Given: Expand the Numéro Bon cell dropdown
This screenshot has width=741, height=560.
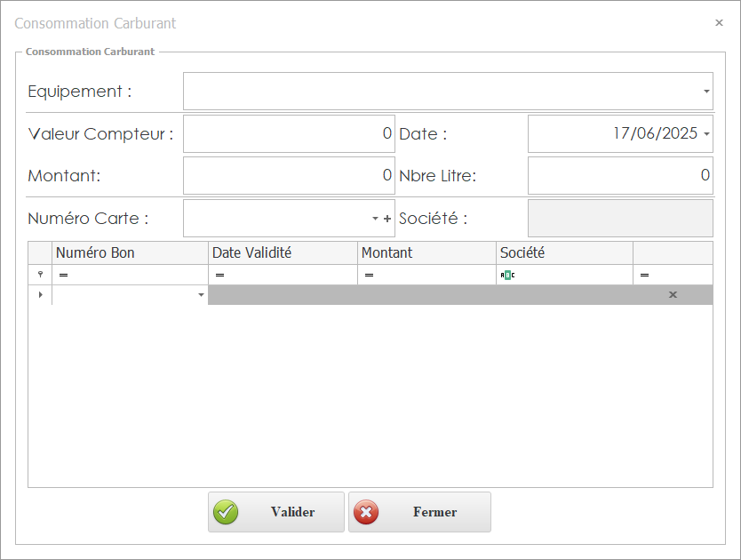Looking at the screenshot, I should [x=201, y=294].
